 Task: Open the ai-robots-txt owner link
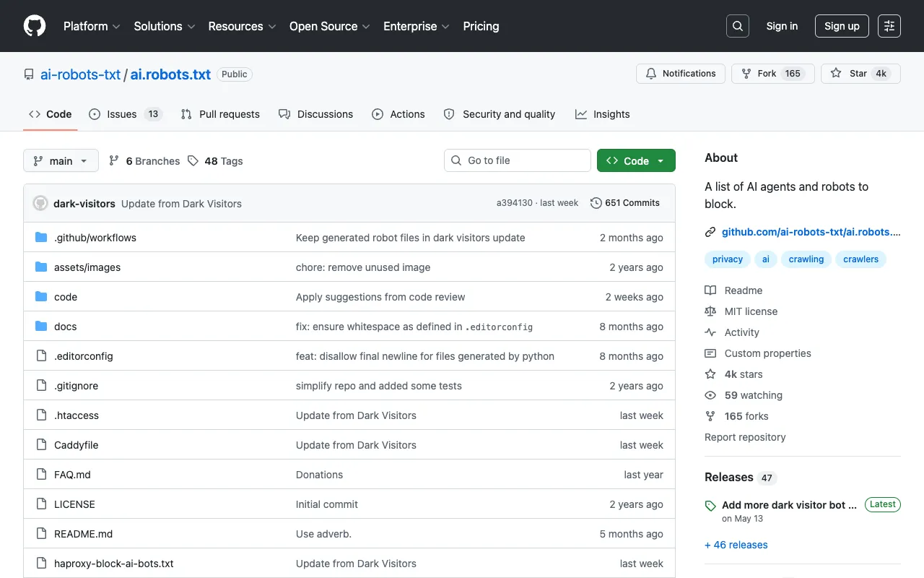(80, 74)
